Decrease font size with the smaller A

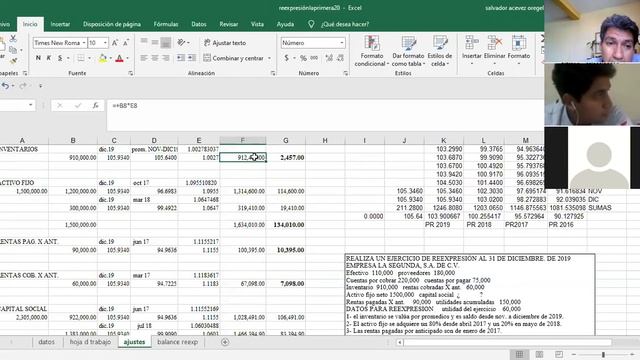click(126, 43)
